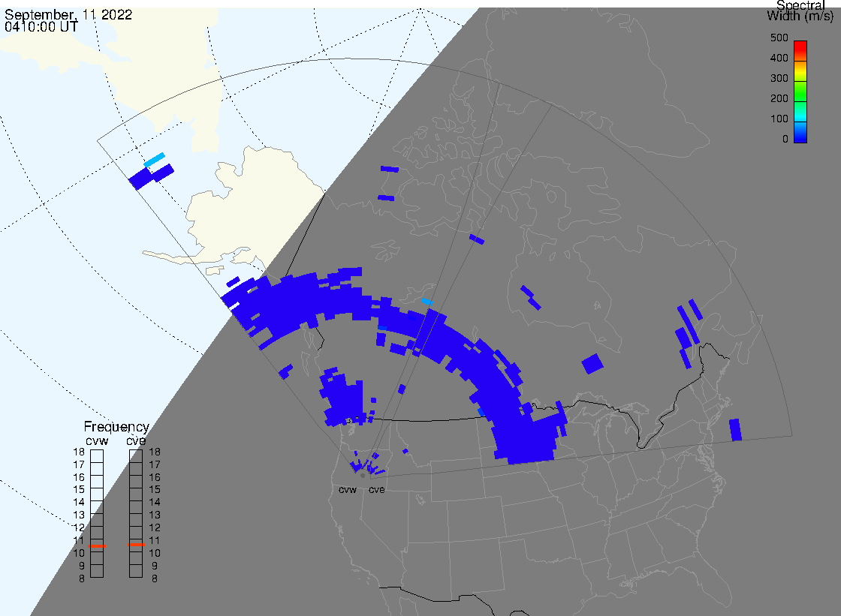
Task: Click the 14 label left of cvw bar
Action: tap(79, 503)
